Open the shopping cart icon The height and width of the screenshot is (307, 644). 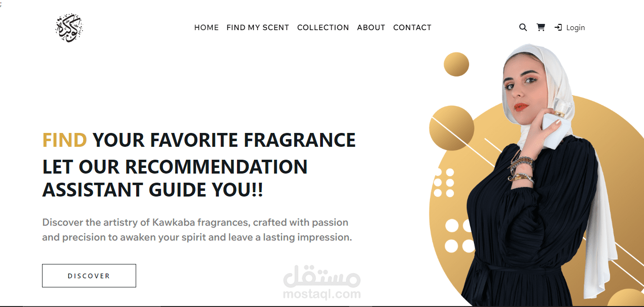(x=541, y=28)
